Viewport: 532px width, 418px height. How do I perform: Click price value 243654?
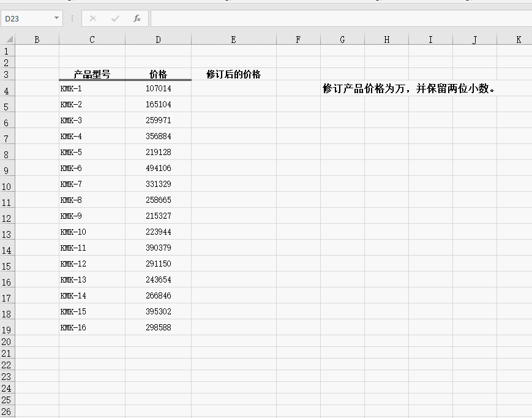(x=158, y=280)
